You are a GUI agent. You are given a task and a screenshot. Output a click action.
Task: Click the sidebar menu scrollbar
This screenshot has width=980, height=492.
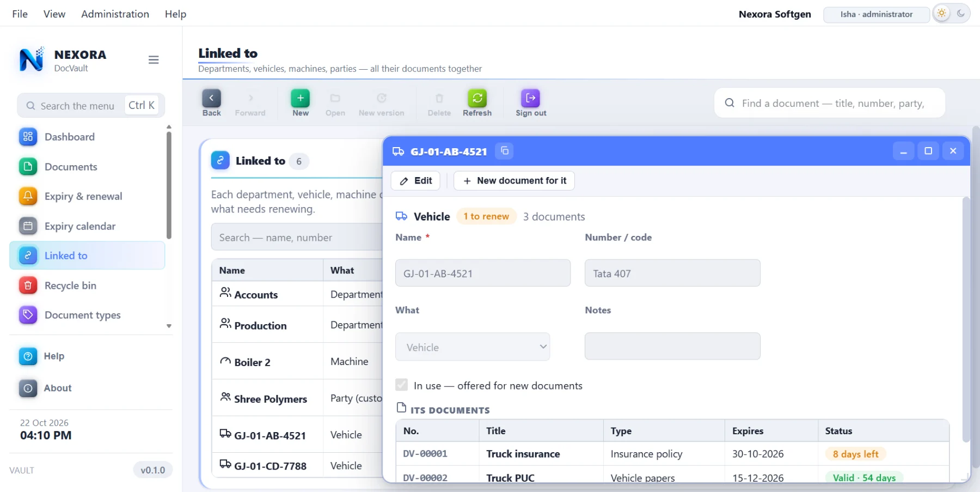(x=169, y=185)
